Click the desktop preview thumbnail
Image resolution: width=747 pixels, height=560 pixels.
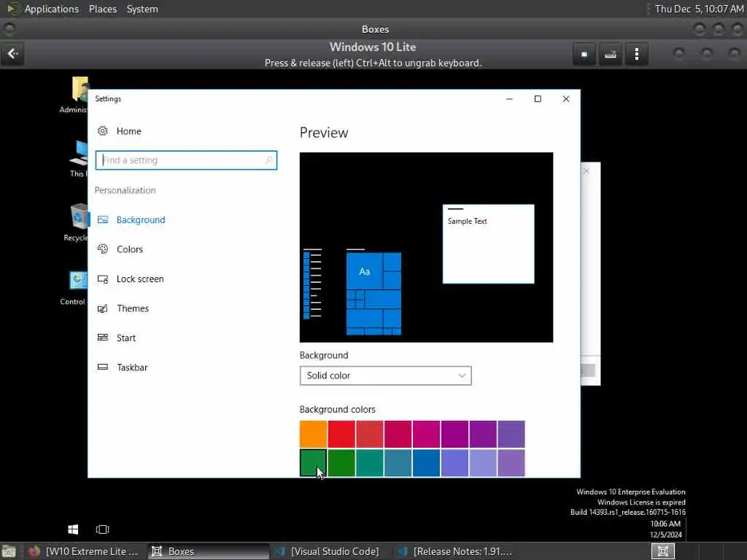tap(426, 247)
